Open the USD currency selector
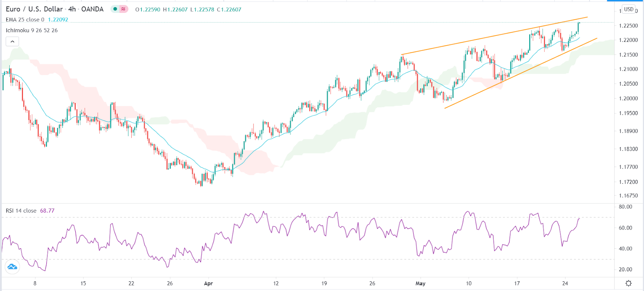The height and width of the screenshot is (291, 644). point(629,9)
